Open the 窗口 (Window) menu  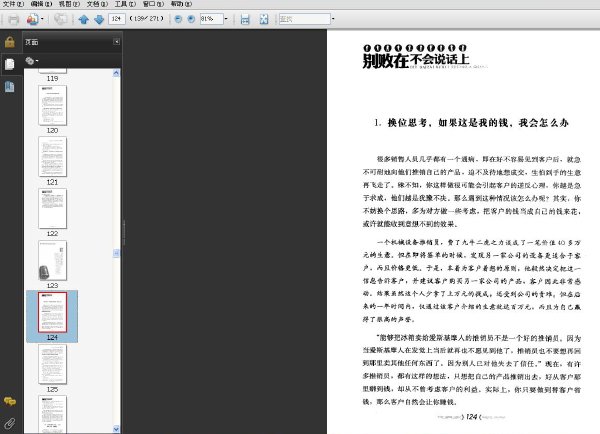click(x=153, y=4)
